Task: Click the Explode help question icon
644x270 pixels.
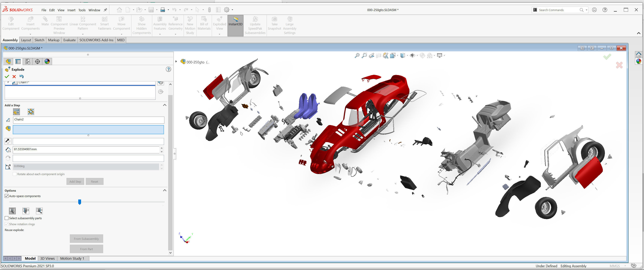Action: click(x=168, y=69)
